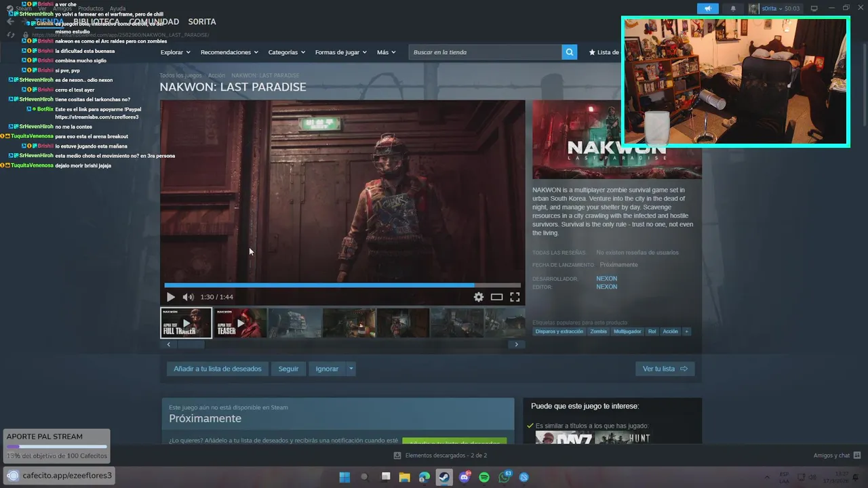Image resolution: width=868 pixels, height=488 pixels.
Task: Open Microsoft Edge from taskbar
Action: click(x=425, y=477)
